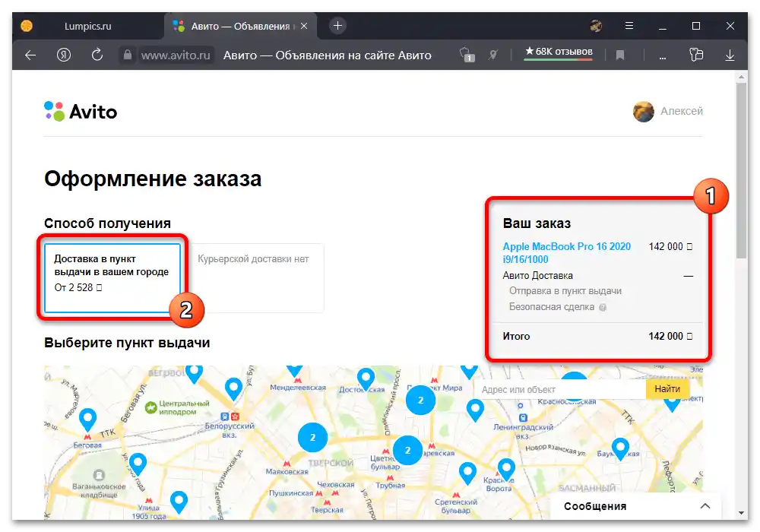Click the Отправка в пункт выдачи text
Viewport: 760px width, 532px height.
click(x=565, y=291)
